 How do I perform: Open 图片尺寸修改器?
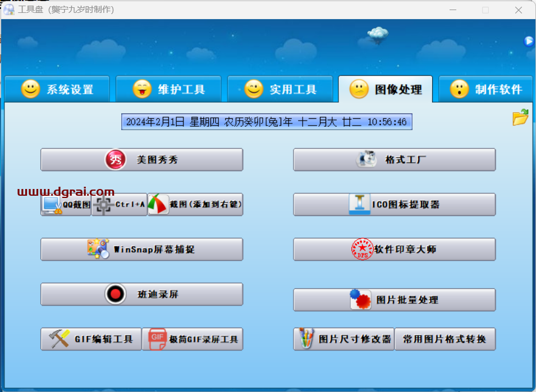pyautogui.click(x=344, y=339)
